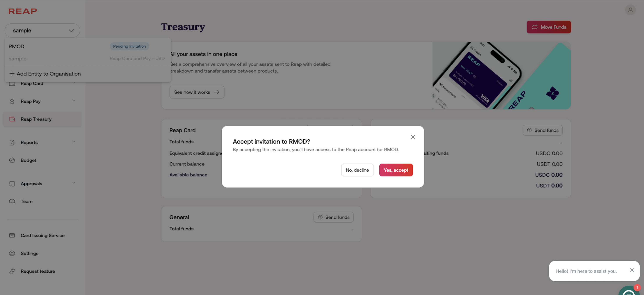Open the sample entity dropdown
The height and width of the screenshot is (295, 644).
[x=42, y=30]
